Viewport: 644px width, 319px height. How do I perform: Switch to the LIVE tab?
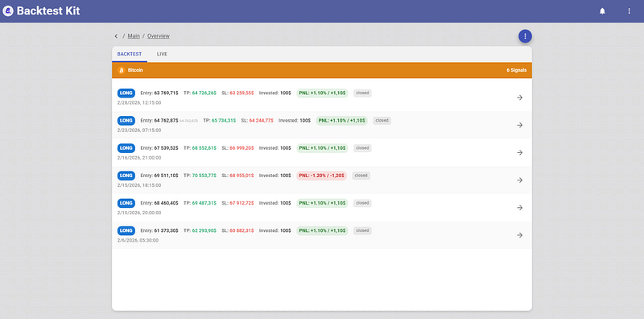pyautogui.click(x=162, y=54)
